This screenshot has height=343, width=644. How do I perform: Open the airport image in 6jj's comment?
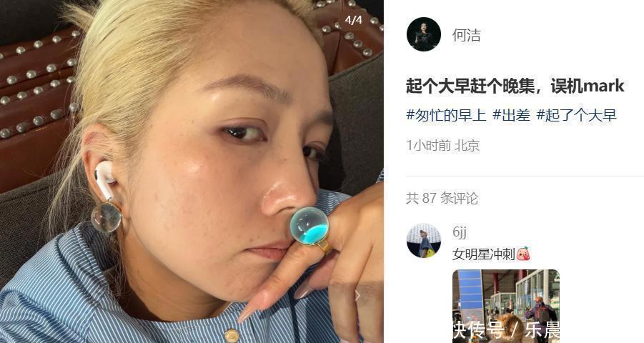pyautogui.click(x=506, y=306)
